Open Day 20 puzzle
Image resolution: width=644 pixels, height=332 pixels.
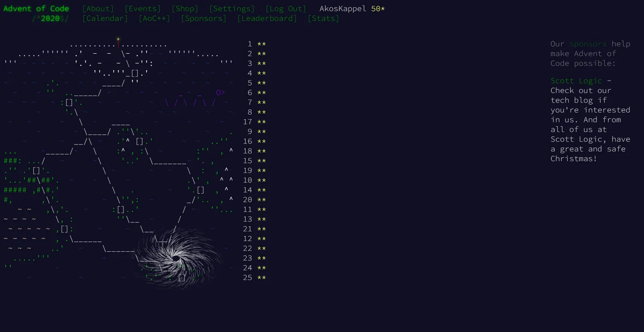[x=135, y=200]
